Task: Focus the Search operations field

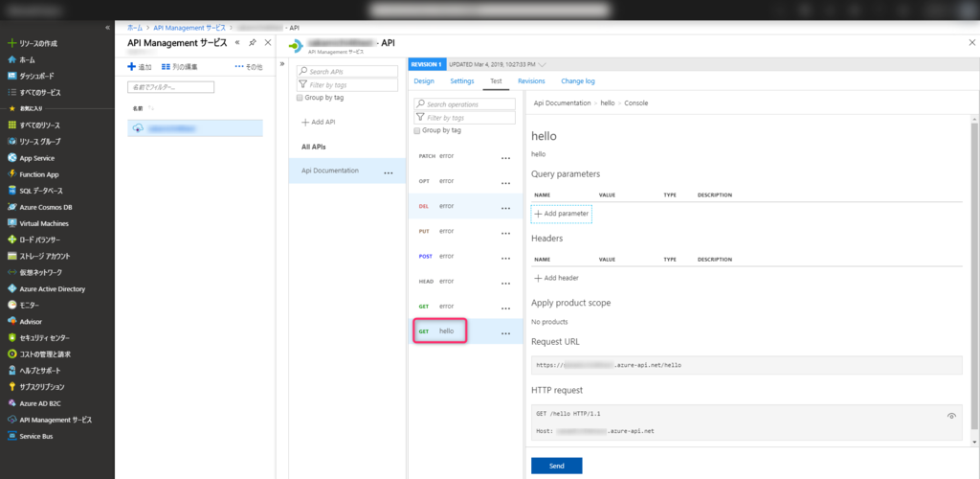Action: coord(464,104)
